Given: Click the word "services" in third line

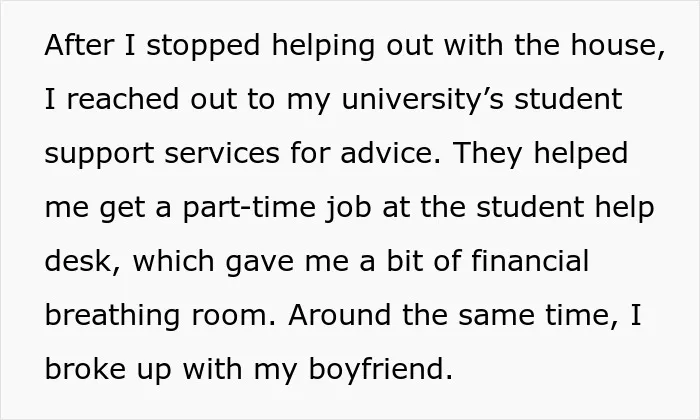Looking at the screenshot, I should click(x=222, y=153).
